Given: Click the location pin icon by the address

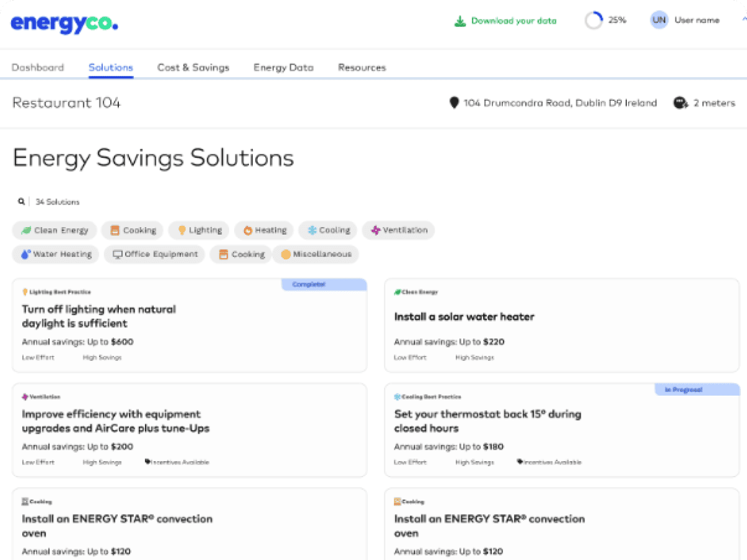Looking at the screenshot, I should point(454,103).
